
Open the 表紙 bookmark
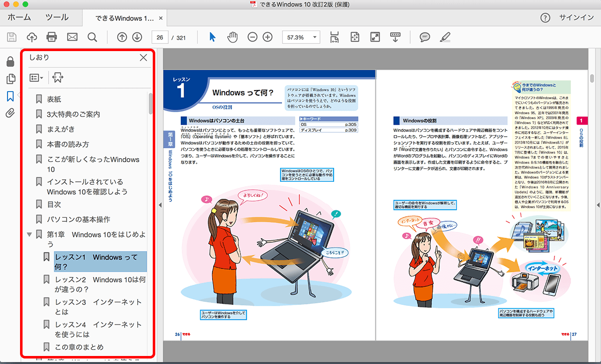[x=54, y=99]
